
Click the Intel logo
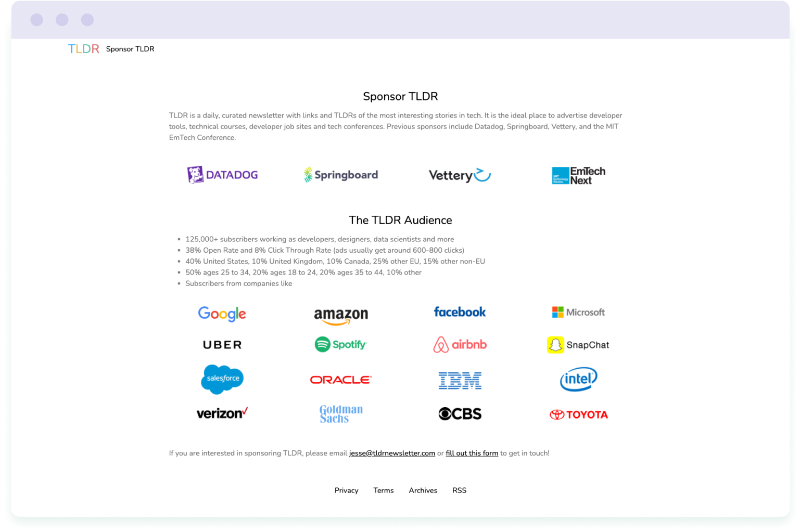coord(578,380)
